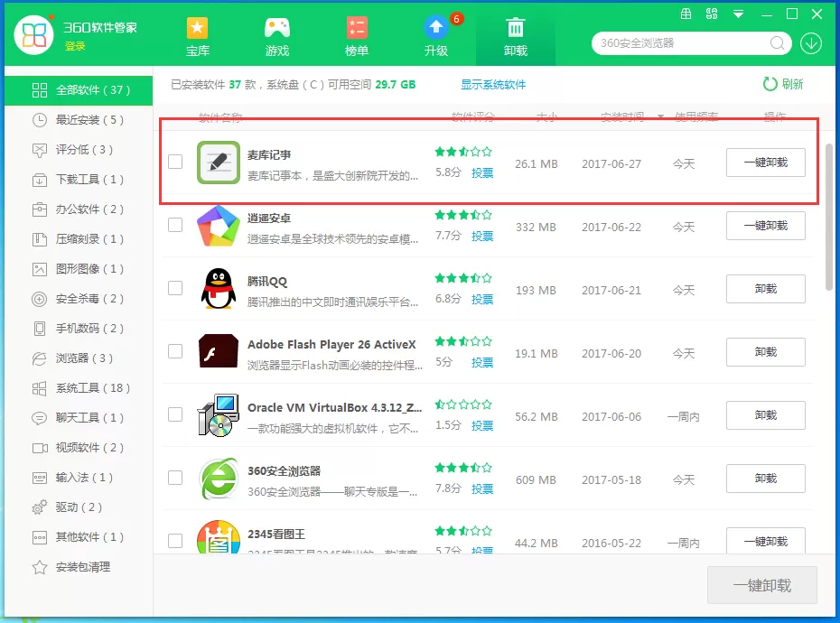
Task: Open the 榜单 rankings tab
Action: tap(356, 36)
